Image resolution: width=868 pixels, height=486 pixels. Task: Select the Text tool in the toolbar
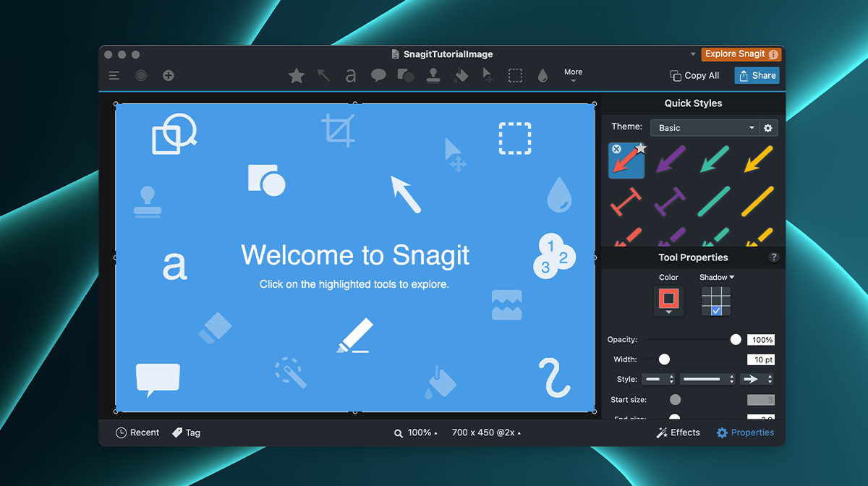pyautogui.click(x=351, y=76)
